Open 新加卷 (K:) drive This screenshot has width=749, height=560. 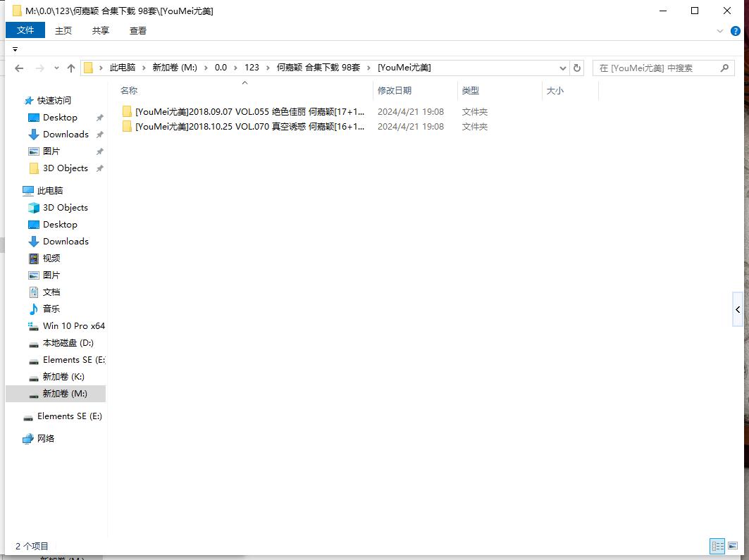63,377
